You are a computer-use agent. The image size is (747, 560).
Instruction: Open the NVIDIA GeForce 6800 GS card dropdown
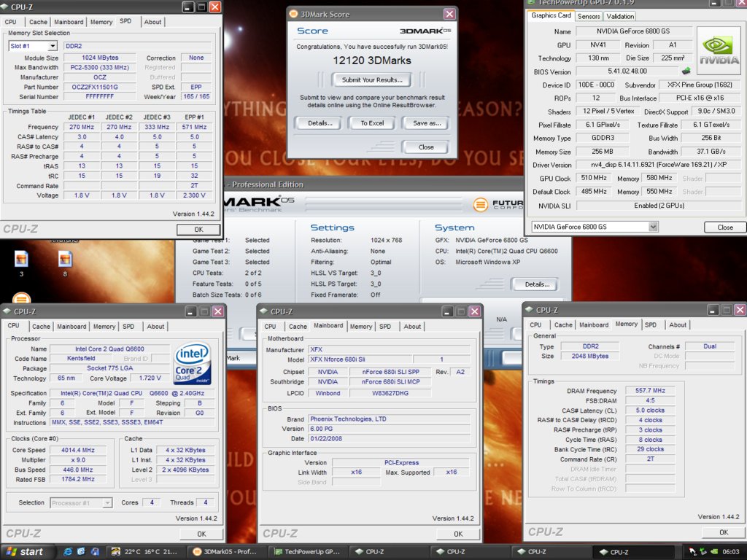tap(653, 227)
